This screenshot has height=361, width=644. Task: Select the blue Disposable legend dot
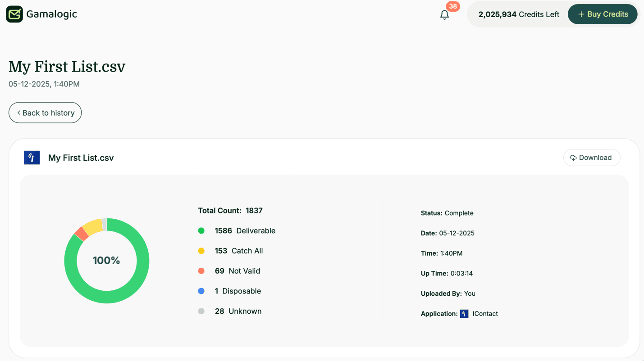click(201, 291)
